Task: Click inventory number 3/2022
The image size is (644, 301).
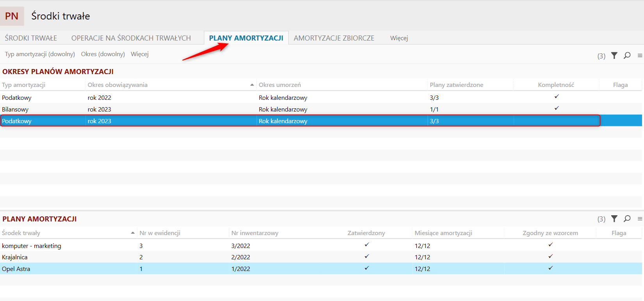Action: coord(241,246)
